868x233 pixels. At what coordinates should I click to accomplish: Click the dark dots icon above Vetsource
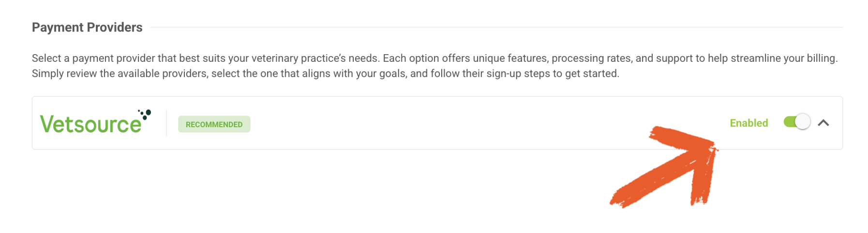pos(145,114)
